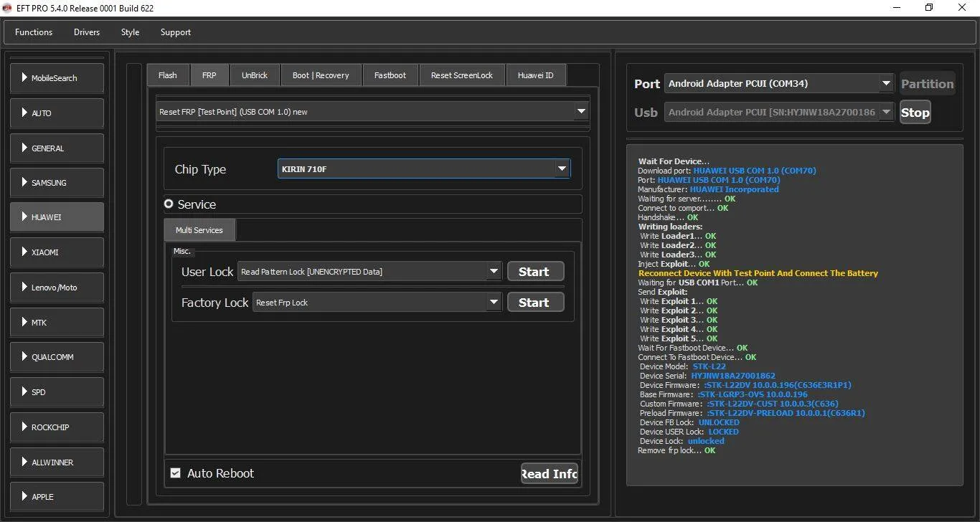Expand the Factory Lock options dropdown
980x522 pixels.
click(494, 303)
